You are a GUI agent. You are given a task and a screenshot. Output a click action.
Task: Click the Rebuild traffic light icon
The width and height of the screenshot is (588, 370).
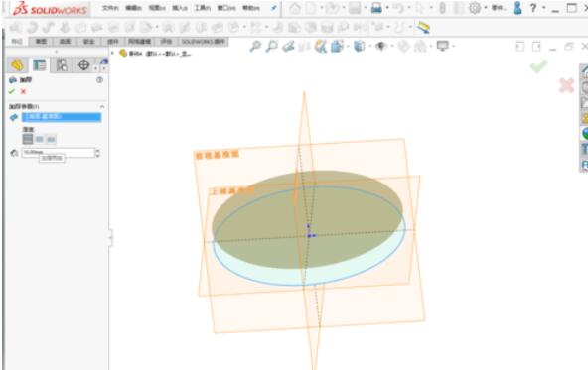(443, 8)
